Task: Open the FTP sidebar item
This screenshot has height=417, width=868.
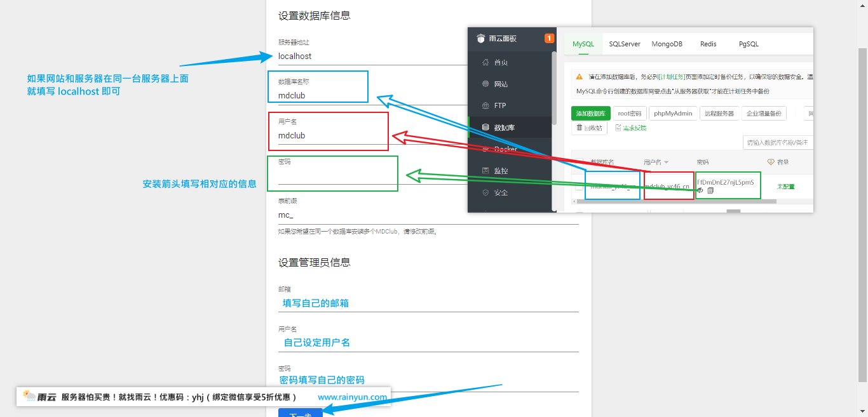Action: (x=510, y=105)
